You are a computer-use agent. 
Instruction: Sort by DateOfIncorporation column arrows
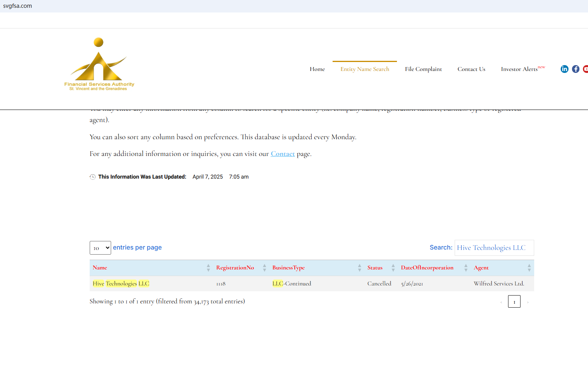[466, 268]
